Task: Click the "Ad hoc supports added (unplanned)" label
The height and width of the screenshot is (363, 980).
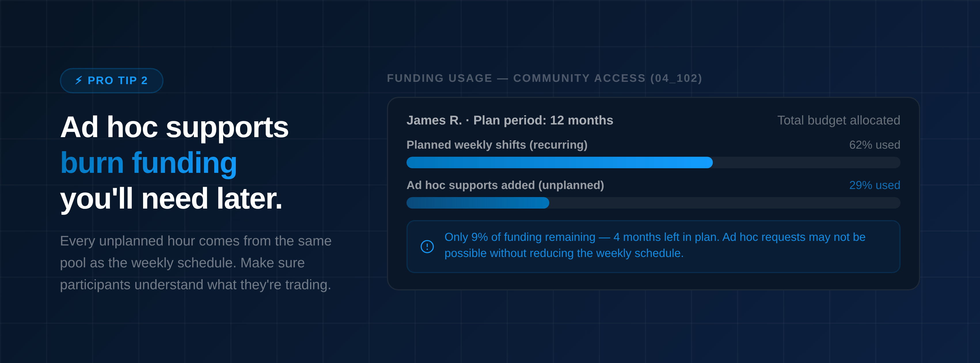Action: (505, 185)
